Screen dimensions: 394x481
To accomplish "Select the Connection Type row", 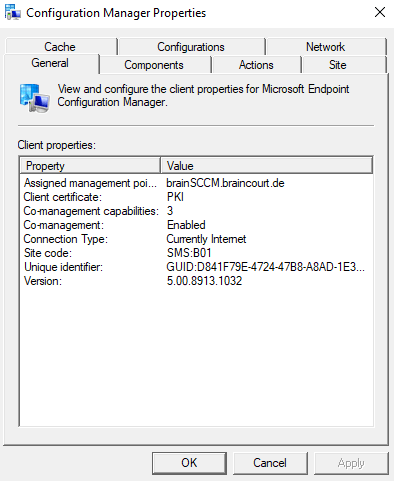I will coord(196,239).
